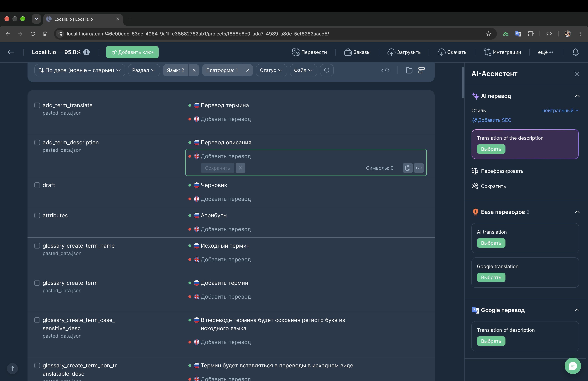Open the ещё menu
Viewport: 588px width, 381px height.
pos(546,52)
